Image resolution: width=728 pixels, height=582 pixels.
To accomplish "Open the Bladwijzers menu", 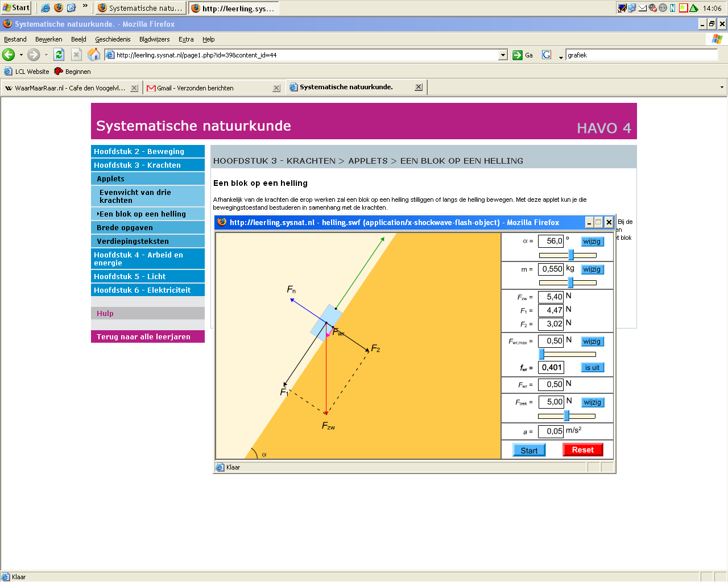I will (x=154, y=39).
